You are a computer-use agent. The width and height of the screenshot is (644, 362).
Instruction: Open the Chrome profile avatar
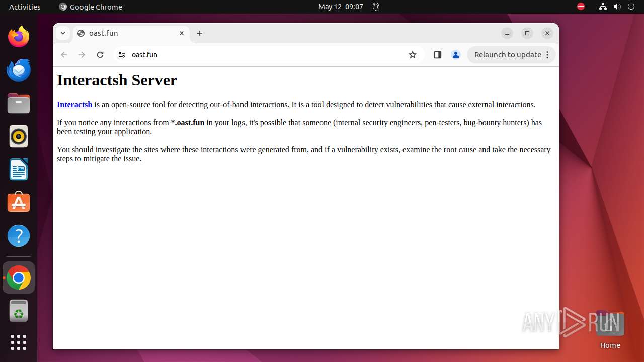click(456, 55)
